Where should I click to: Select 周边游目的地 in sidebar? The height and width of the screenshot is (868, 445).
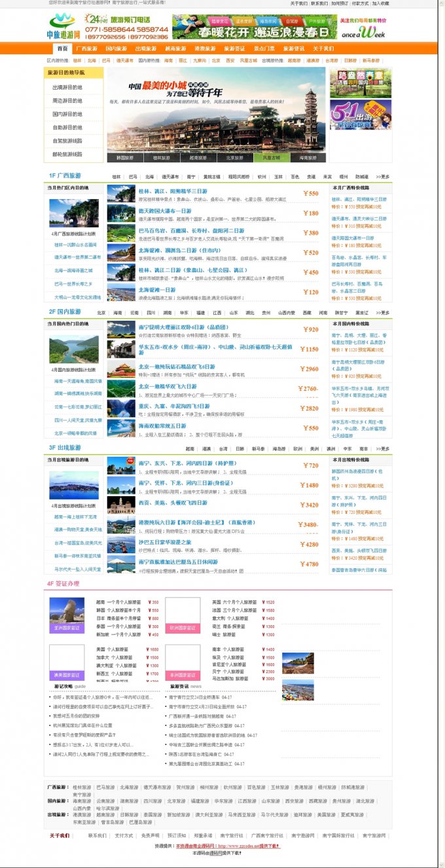tap(67, 101)
